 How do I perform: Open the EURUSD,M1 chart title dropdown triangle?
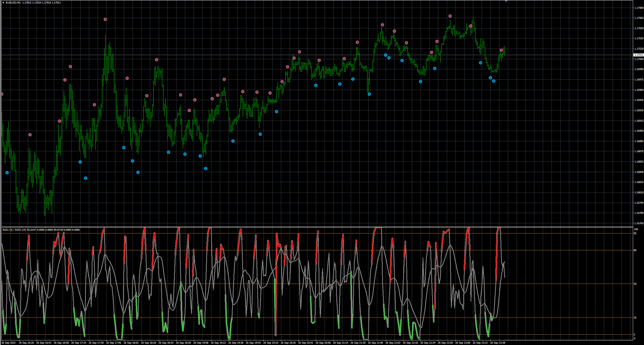pos(3,2)
